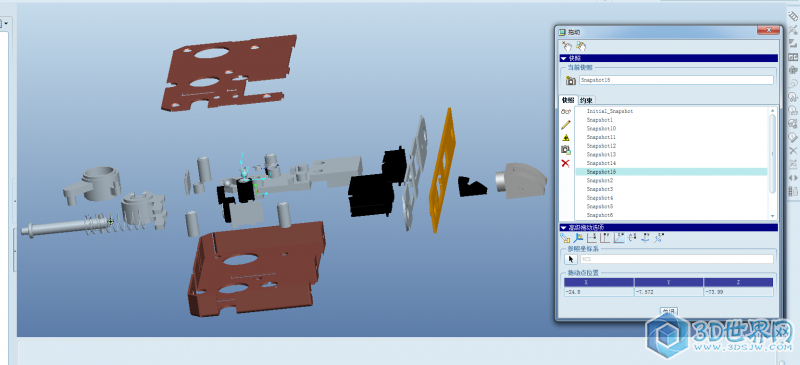Select the first tab above the snapshot list

click(568, 100)
